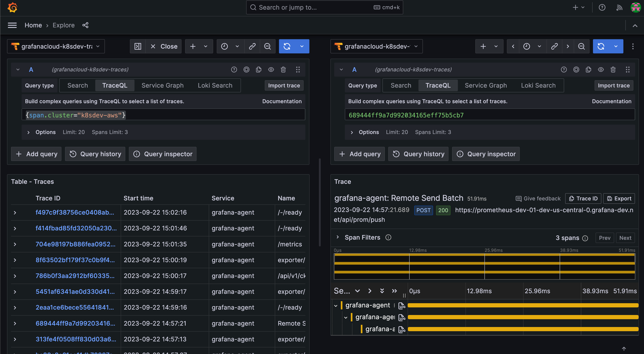Click the share icon next to Explore breadcrumb
The width and height of the screenshot is (644, 354).
click(85, 25)
